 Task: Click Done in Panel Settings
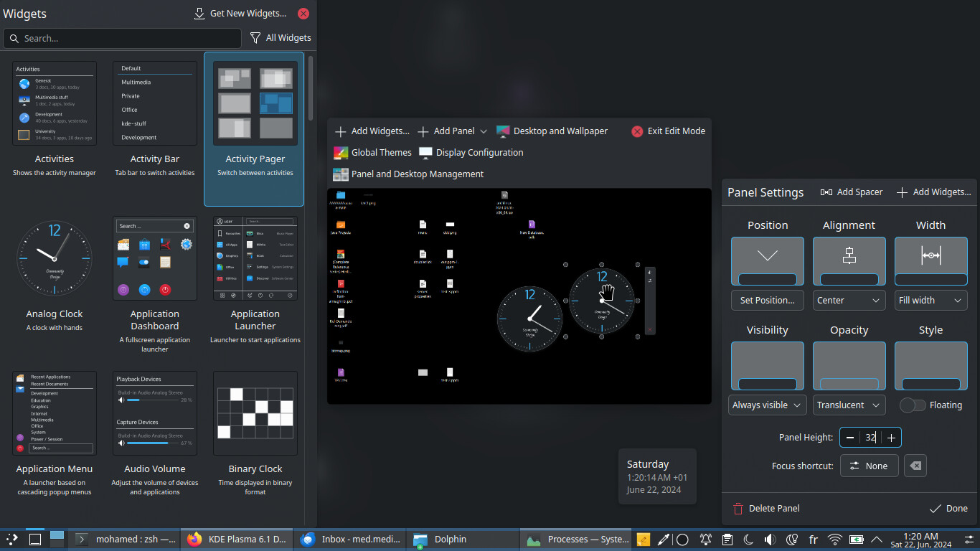(x=948, y=509)
